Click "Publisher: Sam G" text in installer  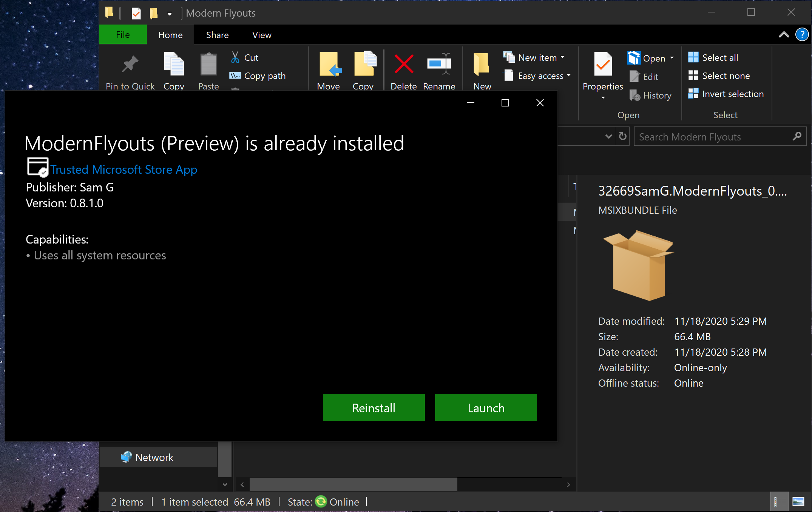tap(69, 187)
